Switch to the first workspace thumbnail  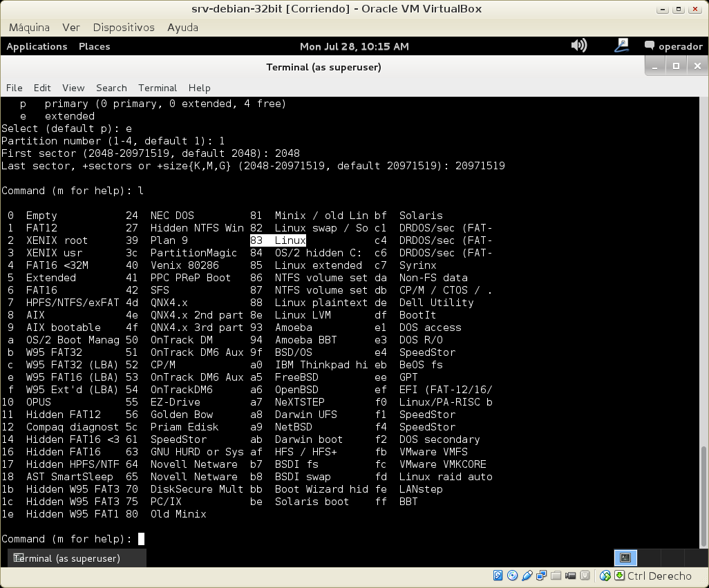coord(625,558)
